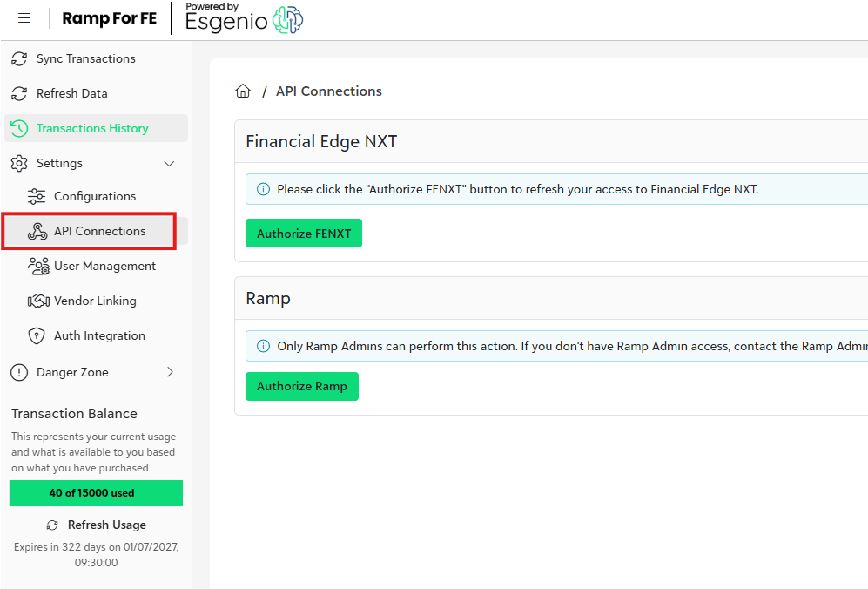Click the Settings gear icon
868x589 pixels.
point(19,164)
